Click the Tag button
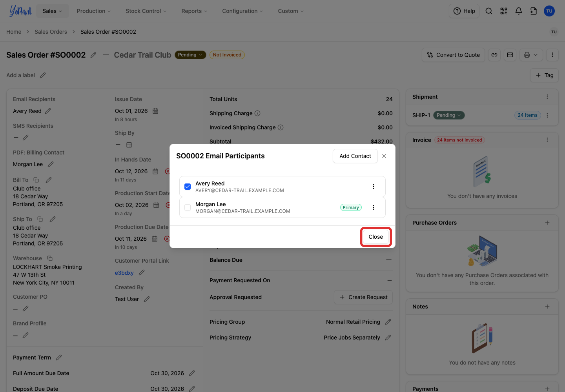The image size is (565, 392). tap(544, 75)
